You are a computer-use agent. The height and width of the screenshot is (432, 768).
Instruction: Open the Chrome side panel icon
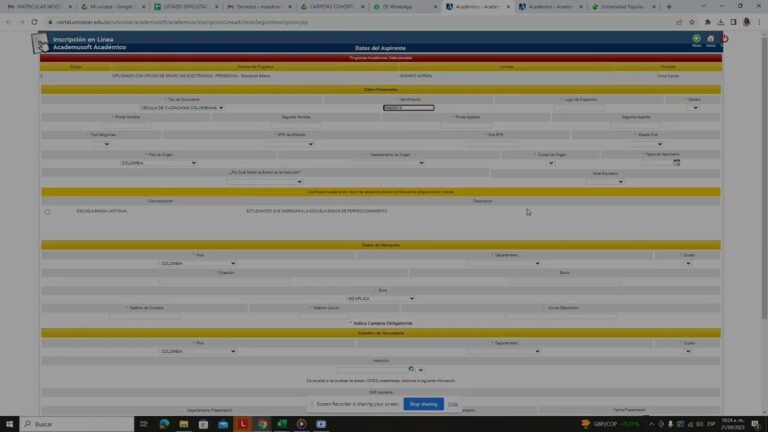pos(733,22)
